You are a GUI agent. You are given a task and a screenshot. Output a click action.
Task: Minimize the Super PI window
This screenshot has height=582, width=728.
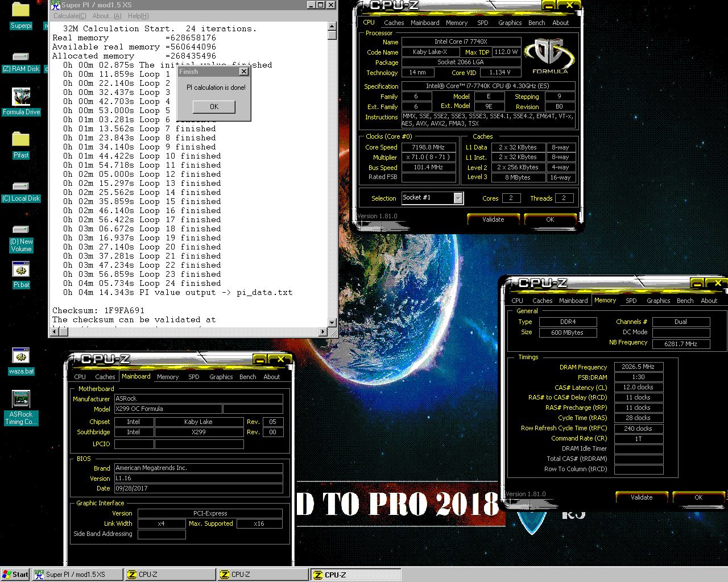point(311,5)
